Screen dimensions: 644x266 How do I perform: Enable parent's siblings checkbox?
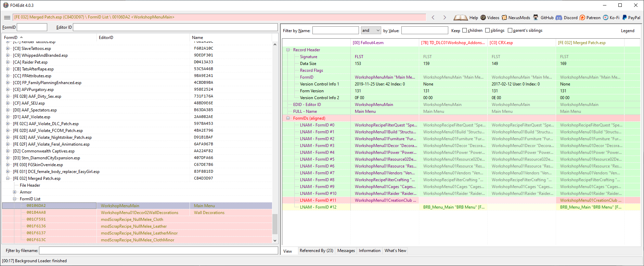(x=510, y=30)
